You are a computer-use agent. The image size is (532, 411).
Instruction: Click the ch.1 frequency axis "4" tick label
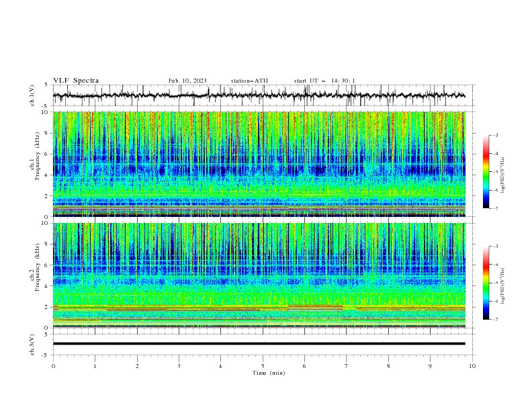pyautogui.click(x=48, y=175)
